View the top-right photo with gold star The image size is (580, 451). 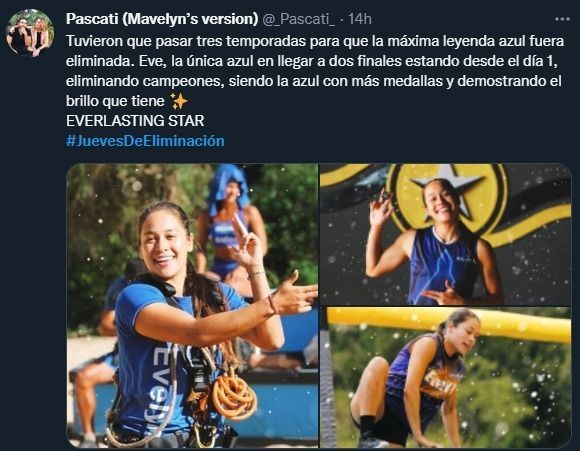(x=445, y=234)
